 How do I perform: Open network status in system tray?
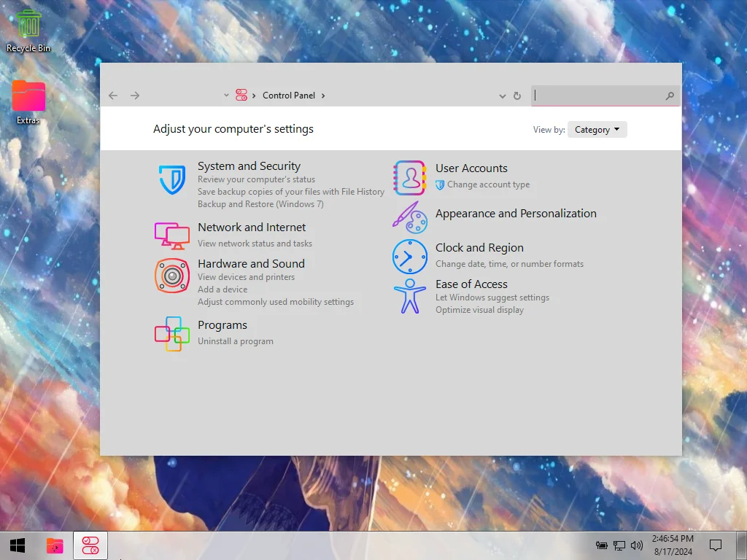coord(619,545)
